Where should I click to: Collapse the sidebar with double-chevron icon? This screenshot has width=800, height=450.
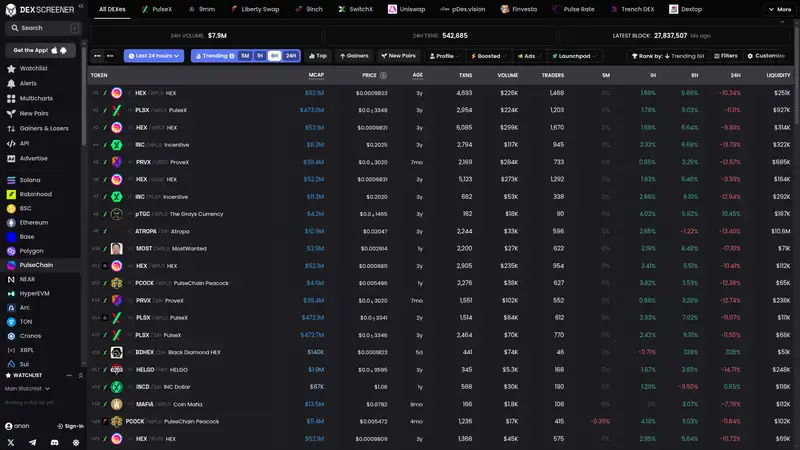point(81,6)
